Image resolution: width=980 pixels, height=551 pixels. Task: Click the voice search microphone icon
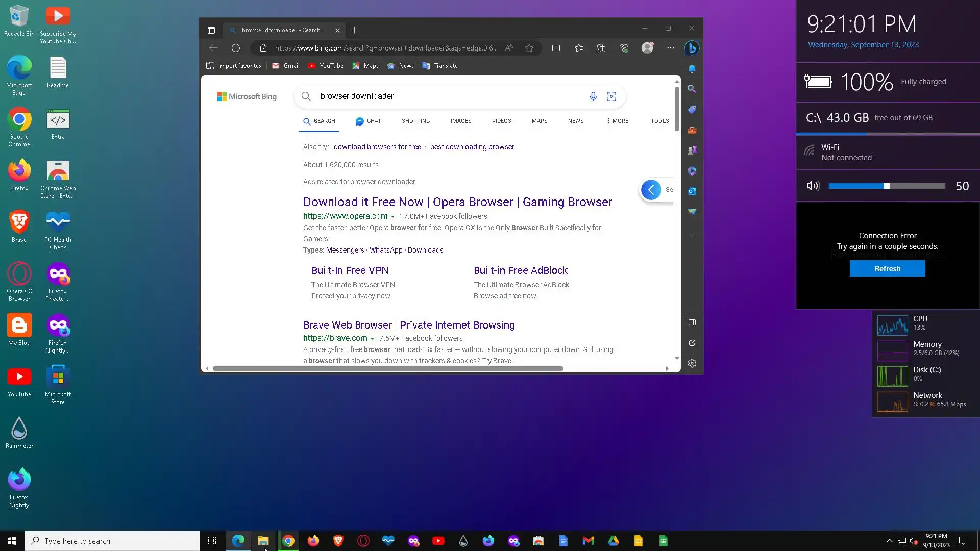tap(593, 96)
